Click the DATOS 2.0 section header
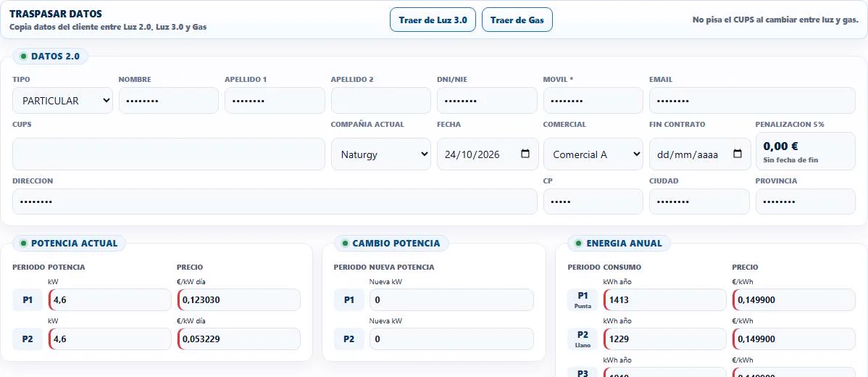 pos(50,56)
